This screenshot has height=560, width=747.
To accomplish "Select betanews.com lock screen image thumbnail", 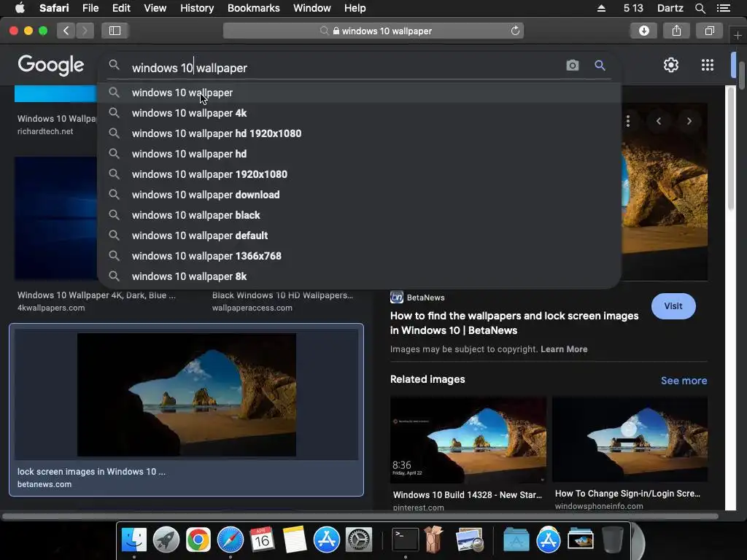I will pyautogui.click(x=186, y=394).
